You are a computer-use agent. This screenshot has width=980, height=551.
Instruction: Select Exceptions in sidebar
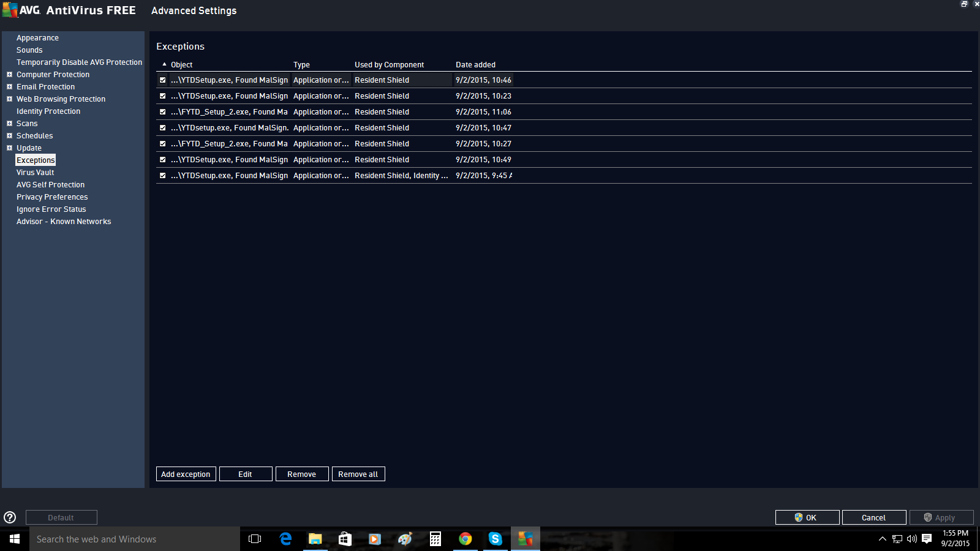click(x=36, y=160)
